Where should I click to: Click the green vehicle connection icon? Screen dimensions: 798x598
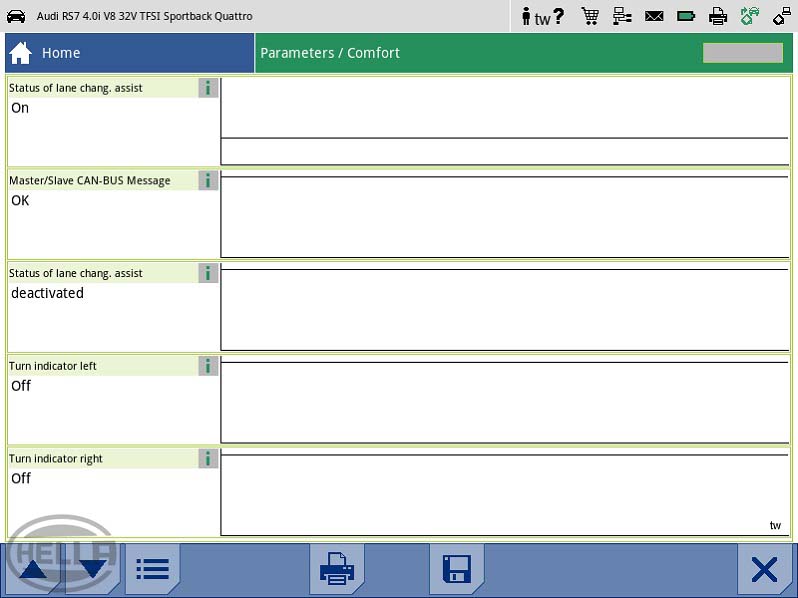(749, 16)
